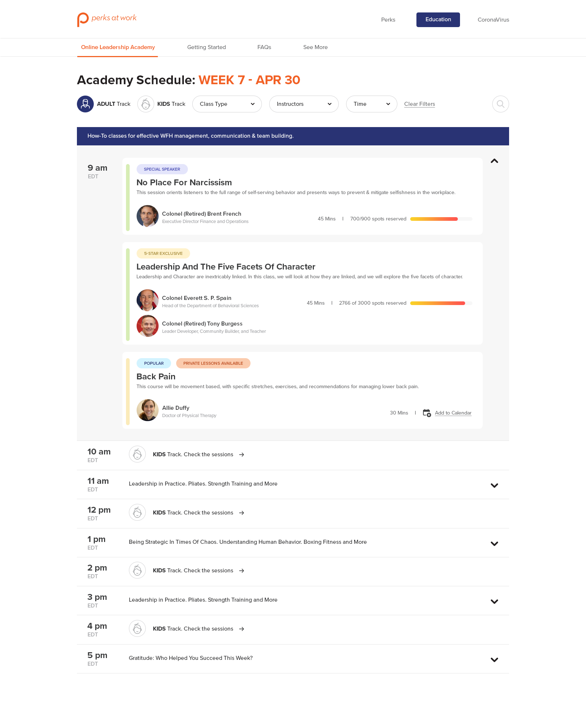Collapse the 9 am schedule section
This screenshot has width=586, height=728.
click(494, 161)
